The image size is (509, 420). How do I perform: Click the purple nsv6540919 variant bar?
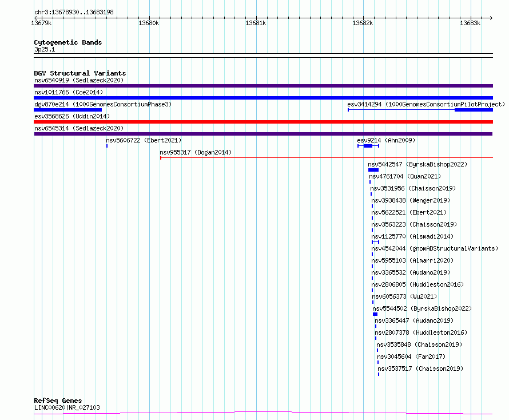[x=263, y=86]
